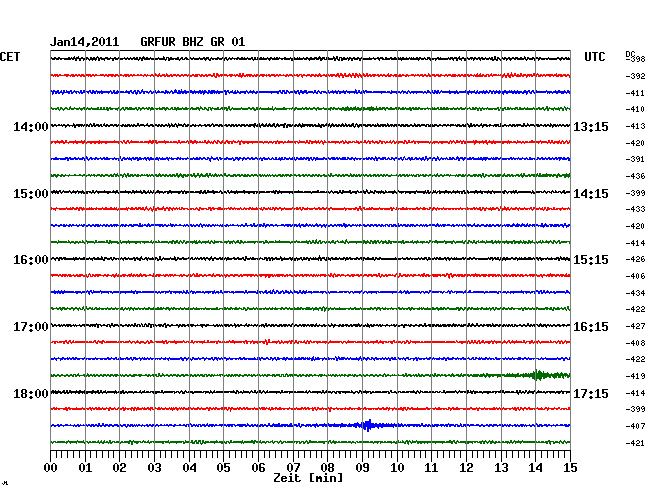
Task: Click the "16:00" CET time label
Action: 31,260
